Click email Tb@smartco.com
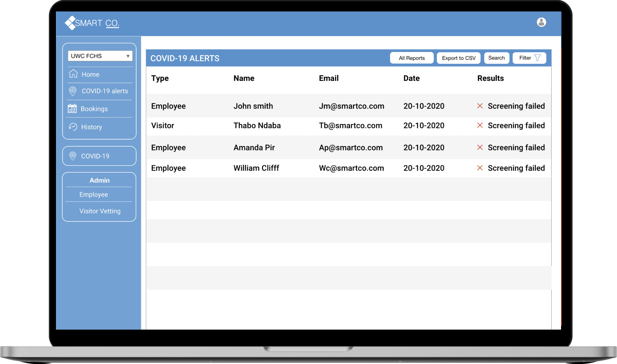Image resolution: width=617 pixels, height=364 pixels. pyautogui.click(x=350, y=125)
